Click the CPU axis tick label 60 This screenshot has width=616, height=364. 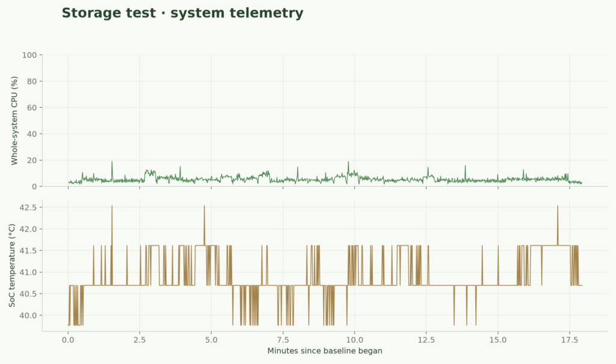(32, 108)
